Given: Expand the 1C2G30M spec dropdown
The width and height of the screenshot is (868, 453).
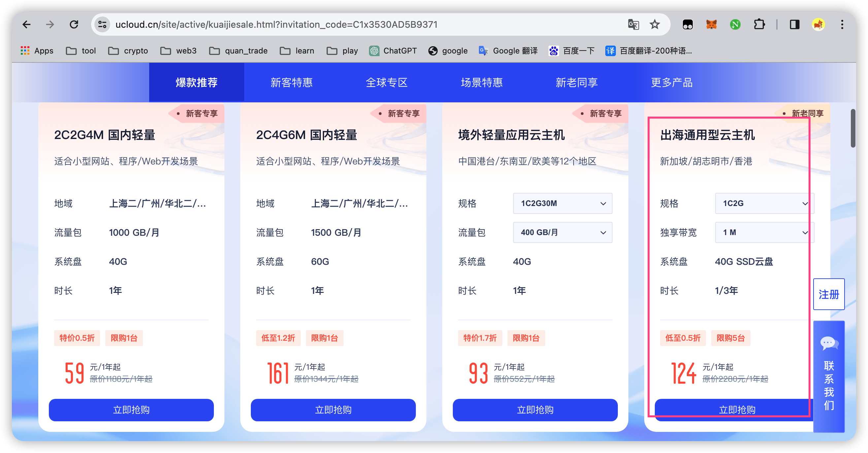Looking at the screenshot, I should (562, 203).
